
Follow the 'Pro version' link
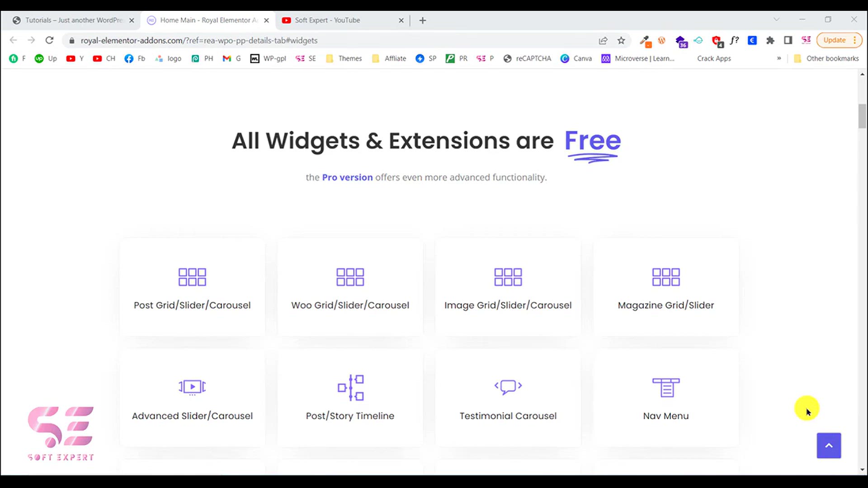(347, 178)
